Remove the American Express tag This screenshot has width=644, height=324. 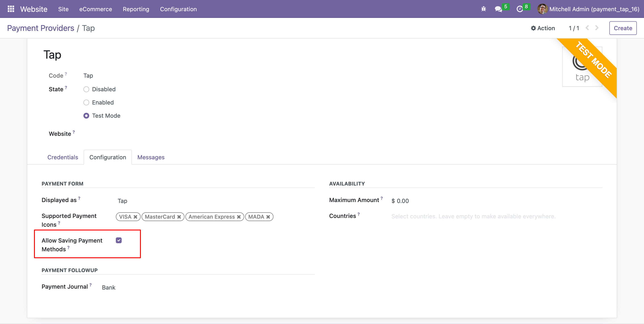click(239, 217)
